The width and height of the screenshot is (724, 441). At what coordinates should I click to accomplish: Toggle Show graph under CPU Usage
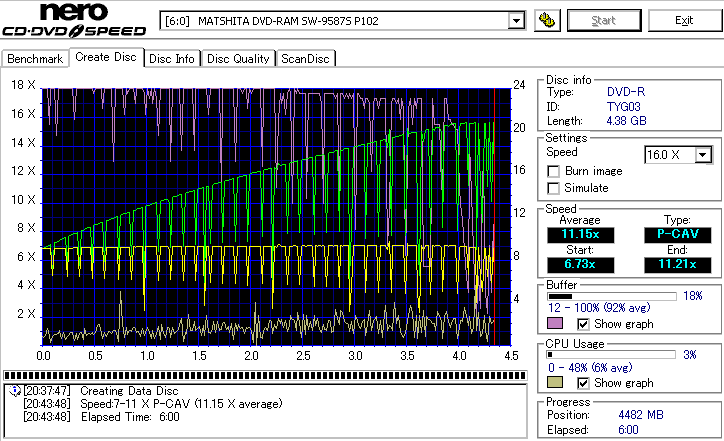[584, 383]
